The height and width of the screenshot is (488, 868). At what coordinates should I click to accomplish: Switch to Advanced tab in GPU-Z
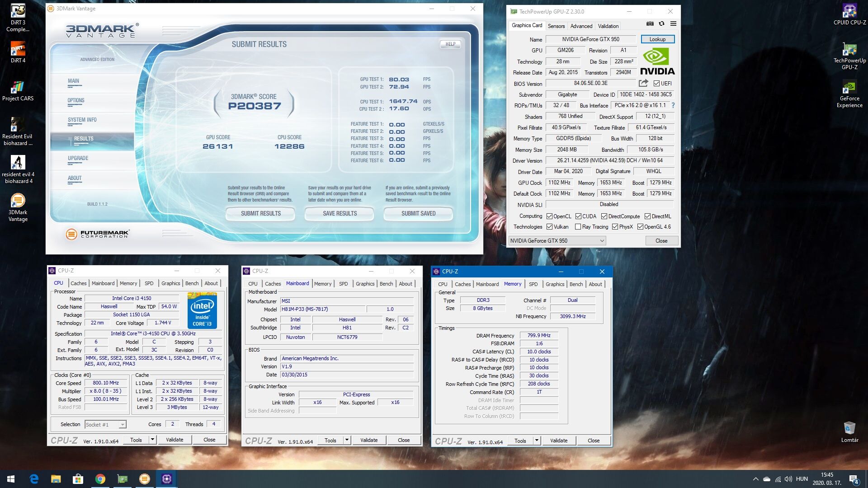click(581, 26)
